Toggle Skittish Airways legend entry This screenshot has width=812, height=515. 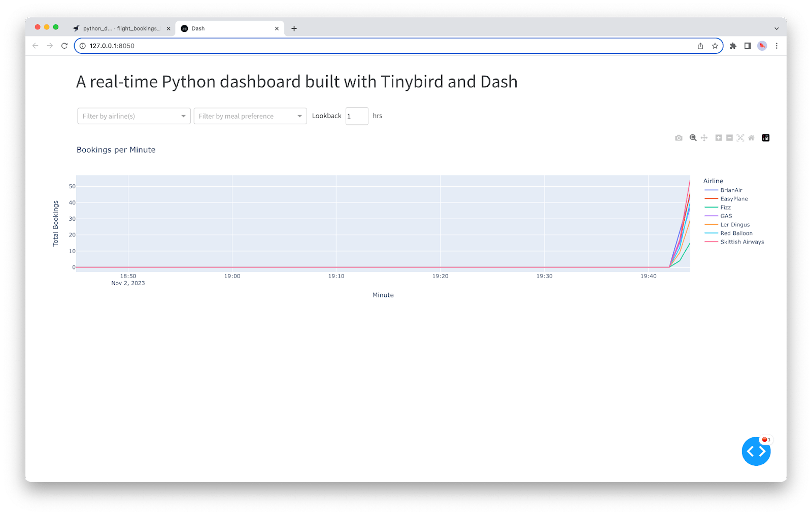[741, 242]
